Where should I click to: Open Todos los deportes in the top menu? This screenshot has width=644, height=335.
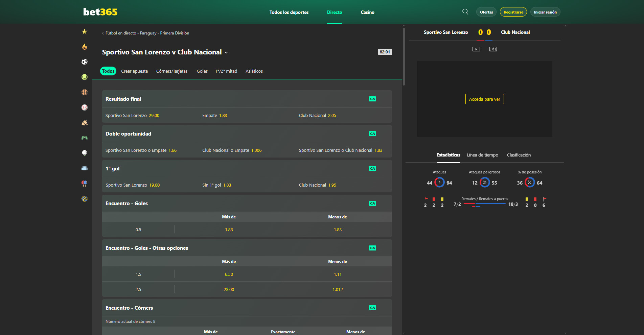coord(289,12)
